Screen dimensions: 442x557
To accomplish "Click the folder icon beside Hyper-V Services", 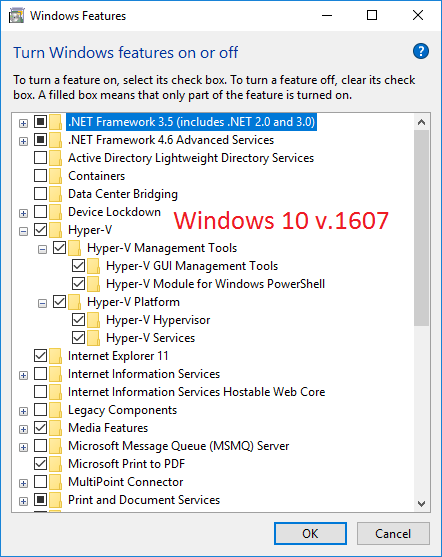I will [93, 337].
